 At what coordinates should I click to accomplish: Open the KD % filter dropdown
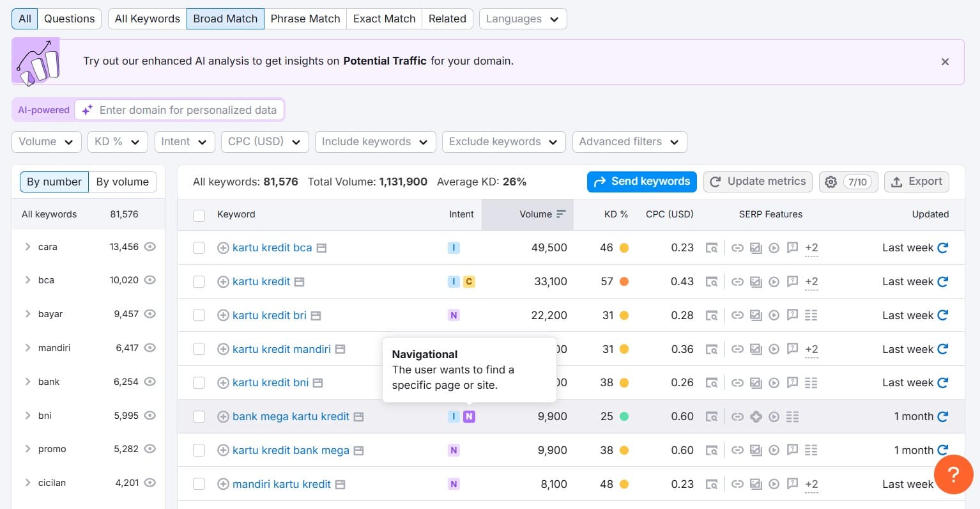118,142
